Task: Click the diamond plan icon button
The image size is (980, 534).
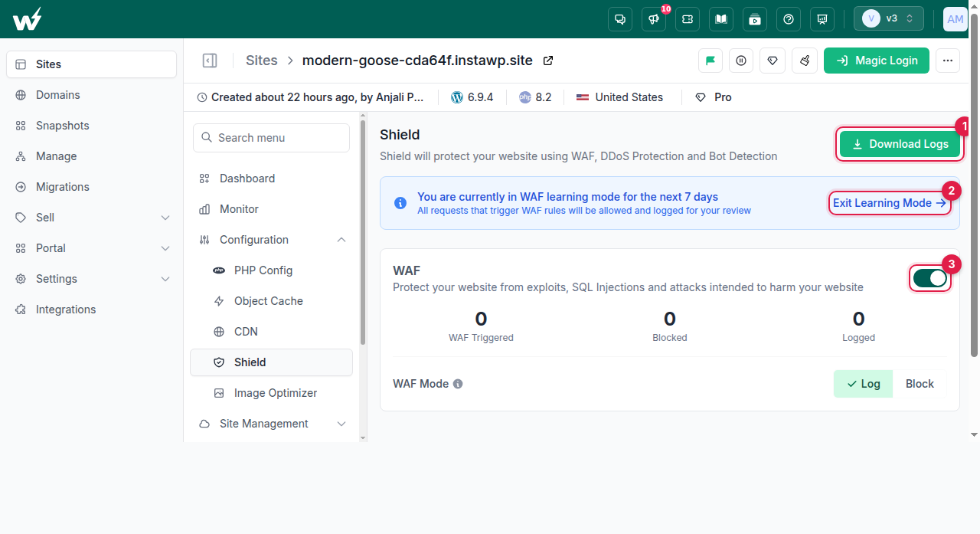Action: (x=773, y=61)
